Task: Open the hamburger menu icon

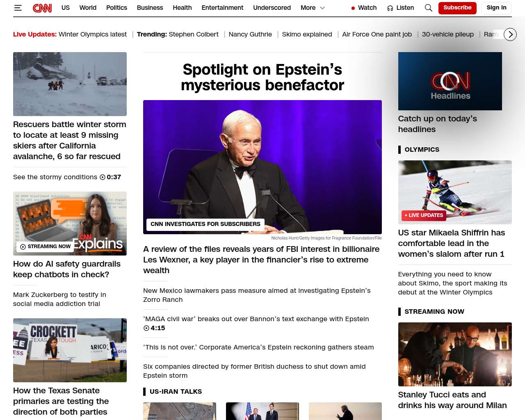Action: (x=18, y=8)
